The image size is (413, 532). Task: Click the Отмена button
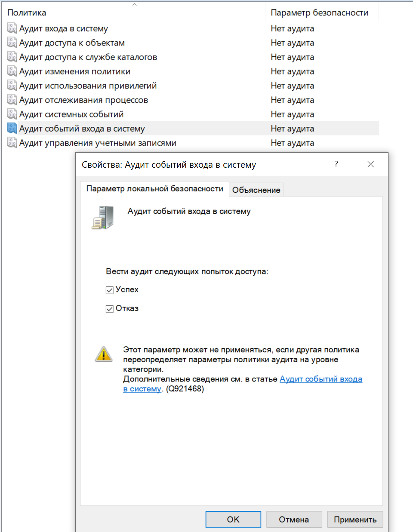point(294,520)
